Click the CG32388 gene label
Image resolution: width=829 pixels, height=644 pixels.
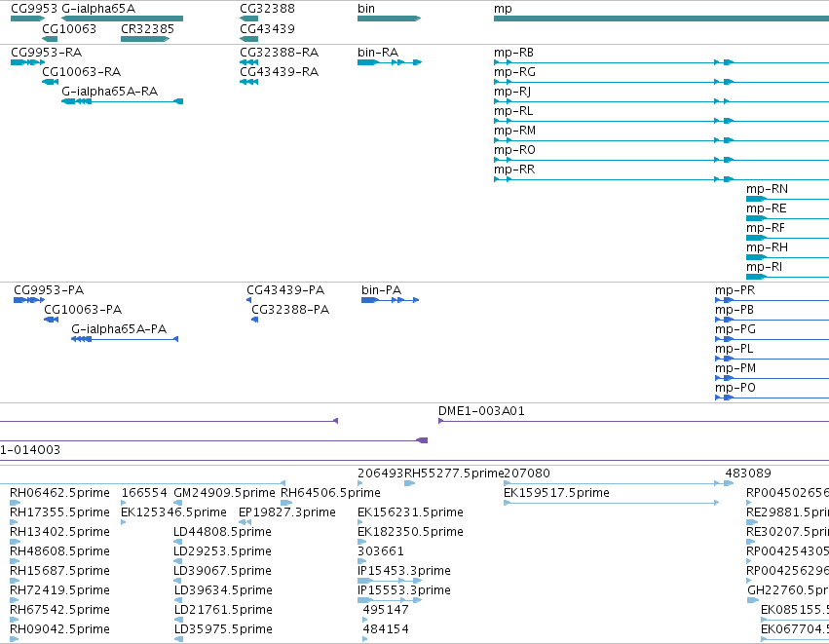point(267,9)
